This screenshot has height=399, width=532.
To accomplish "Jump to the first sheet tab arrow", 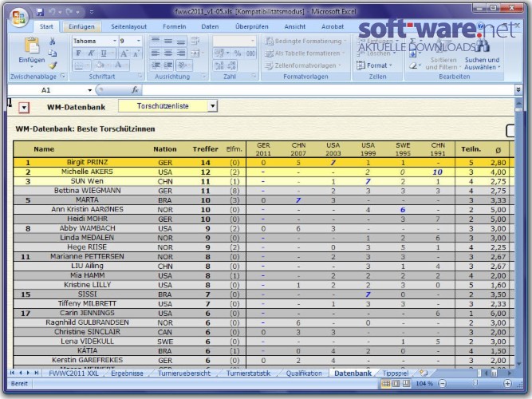I will point(12,373).
